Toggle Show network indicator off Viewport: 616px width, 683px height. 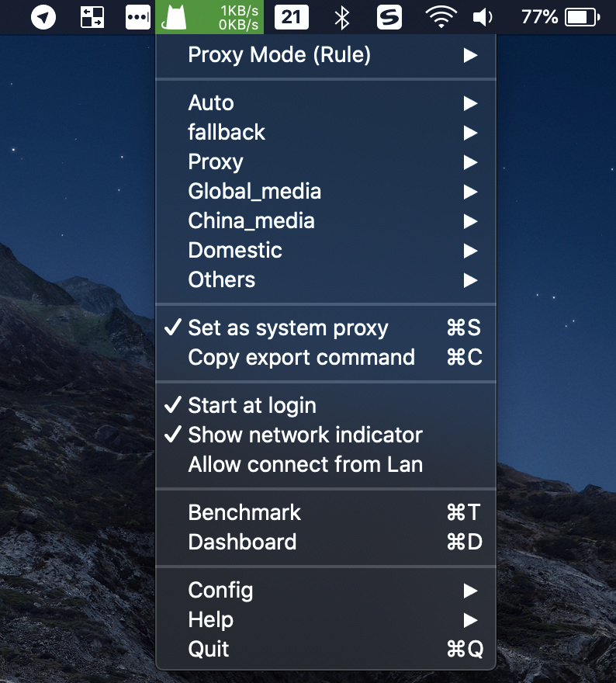(305, 435)
